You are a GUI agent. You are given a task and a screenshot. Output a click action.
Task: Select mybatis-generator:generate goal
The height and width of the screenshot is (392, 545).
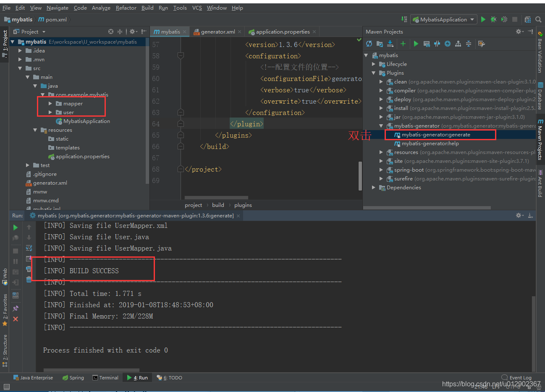coord(436,135)
